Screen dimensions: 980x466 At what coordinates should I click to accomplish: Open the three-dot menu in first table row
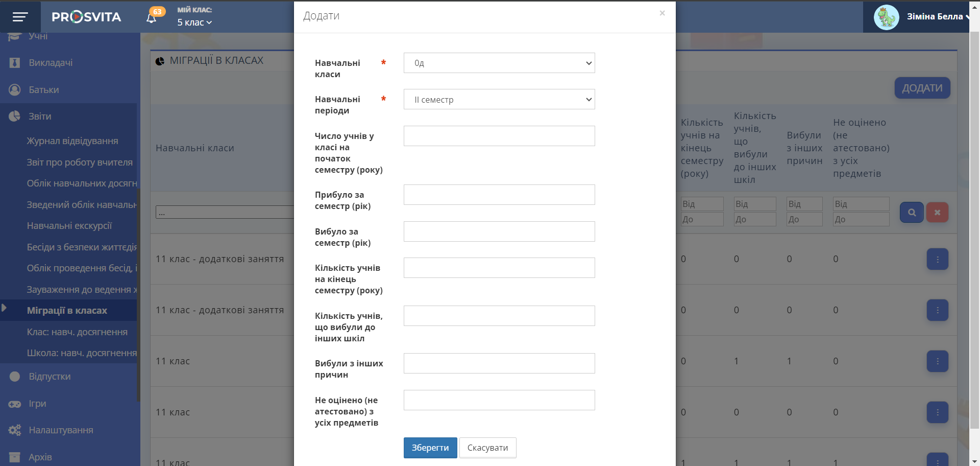[937, 259]
